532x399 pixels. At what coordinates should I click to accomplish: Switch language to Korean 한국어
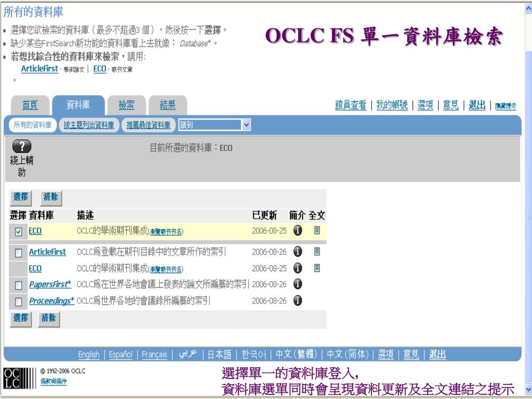coord(254,354)
